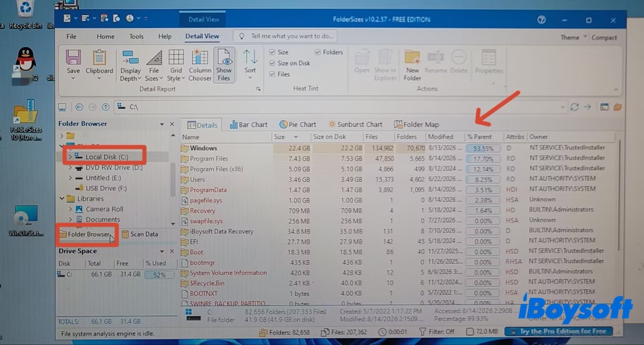This screenshot has height=345, width=644.
Task: Click the Compact button
Action: 604,37
